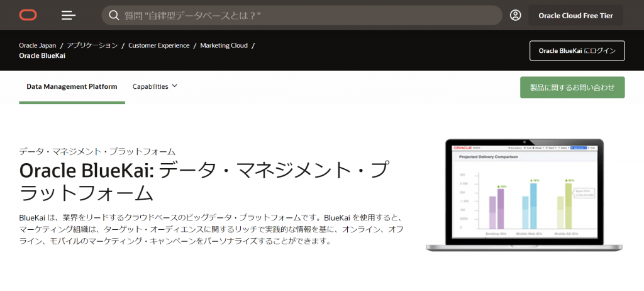644x291 pixels.
Task: Click the subtitle データ・マネジメント・プラットフォーム
Action: tap(97, 151)
